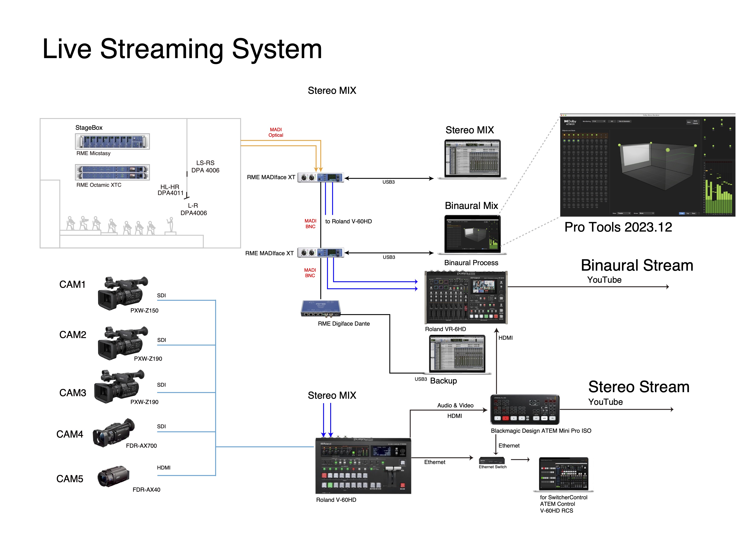The width and height of the screenshot is (756, 539).
Task: Click the RME Micstasy stagebox unit
Action: 112,141
